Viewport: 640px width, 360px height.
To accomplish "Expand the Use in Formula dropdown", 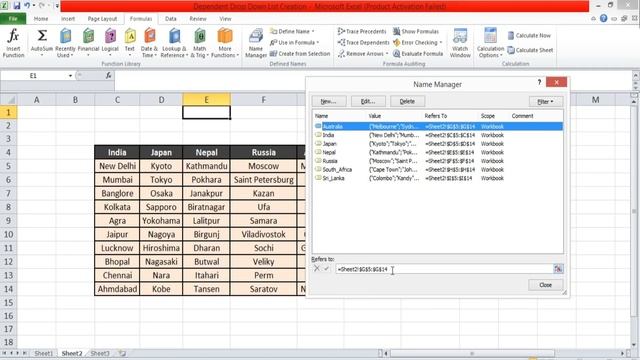I will tap(318, 42).
